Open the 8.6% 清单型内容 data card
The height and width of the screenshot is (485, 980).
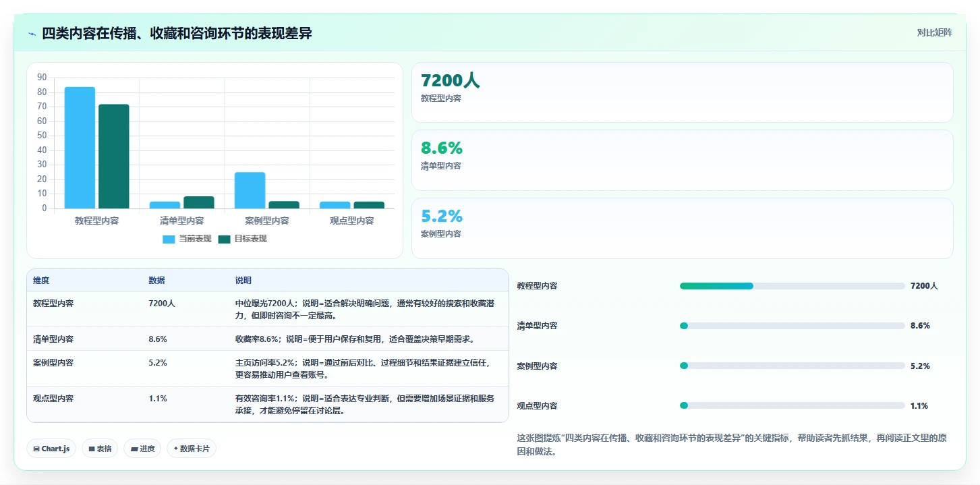(x=682, y=160)
